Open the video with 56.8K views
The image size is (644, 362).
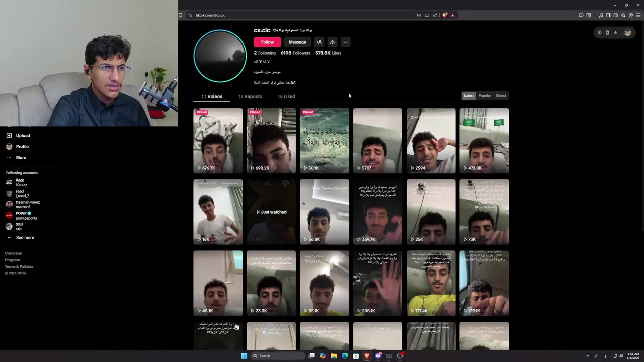click(325, 212)
